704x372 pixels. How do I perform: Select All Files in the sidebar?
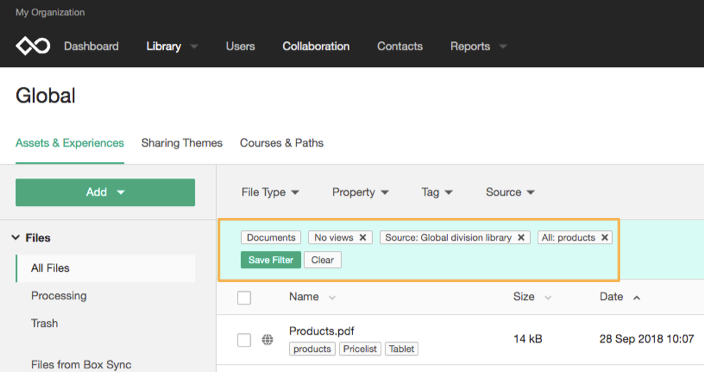coord(106,268)
